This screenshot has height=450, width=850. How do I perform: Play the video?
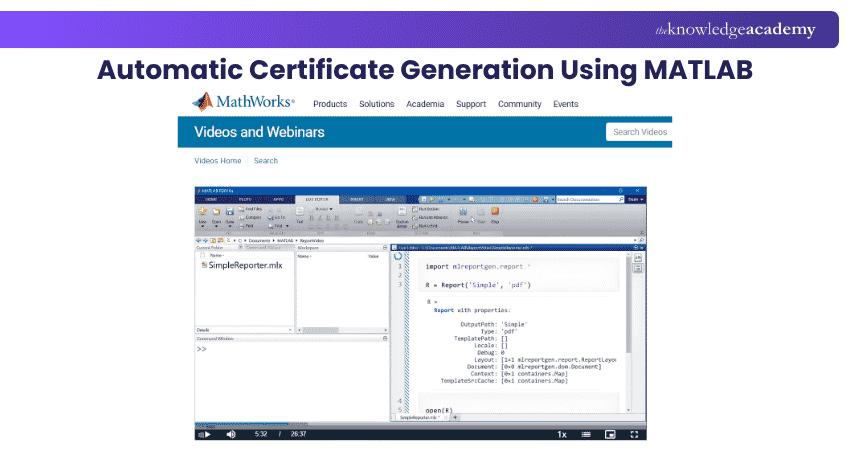tap(208, 434)
